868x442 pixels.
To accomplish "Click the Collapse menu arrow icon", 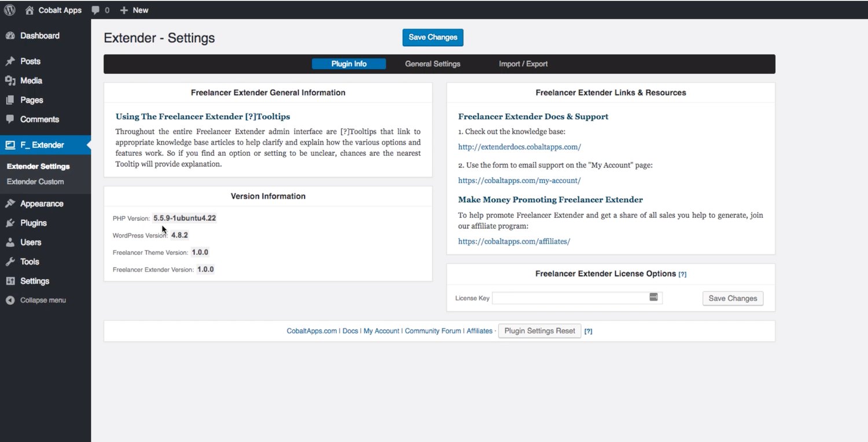I will (x=10, y=300).
